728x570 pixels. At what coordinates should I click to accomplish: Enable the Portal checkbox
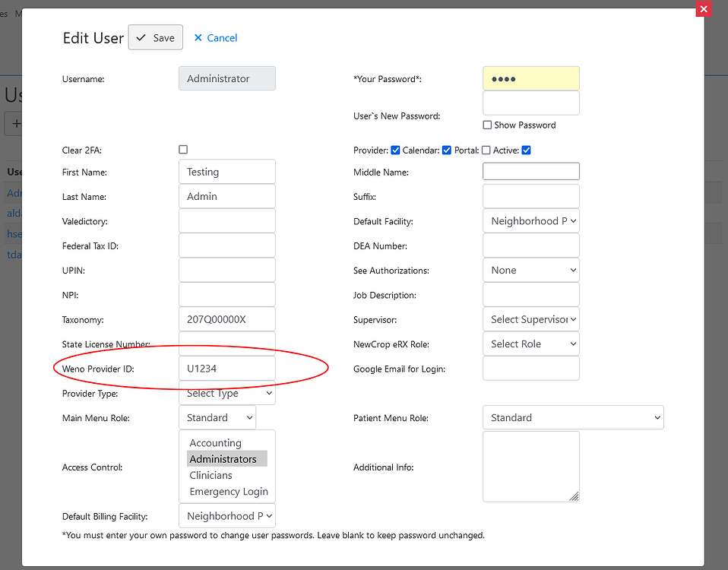[486, 150]
